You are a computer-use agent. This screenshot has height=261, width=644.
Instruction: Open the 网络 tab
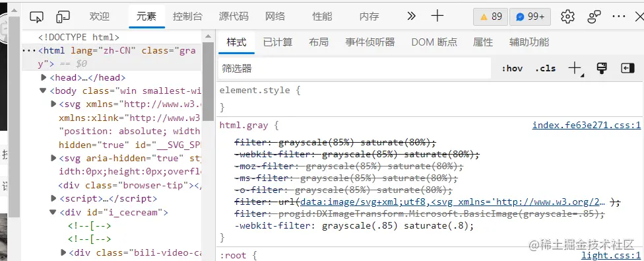click(275, 16)
